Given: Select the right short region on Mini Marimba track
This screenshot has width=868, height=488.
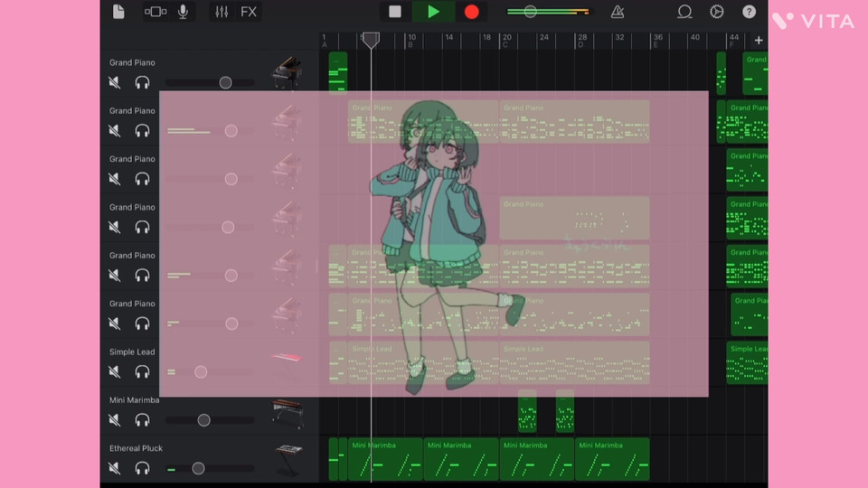Looking at the screenshot, I should [564, 411].
